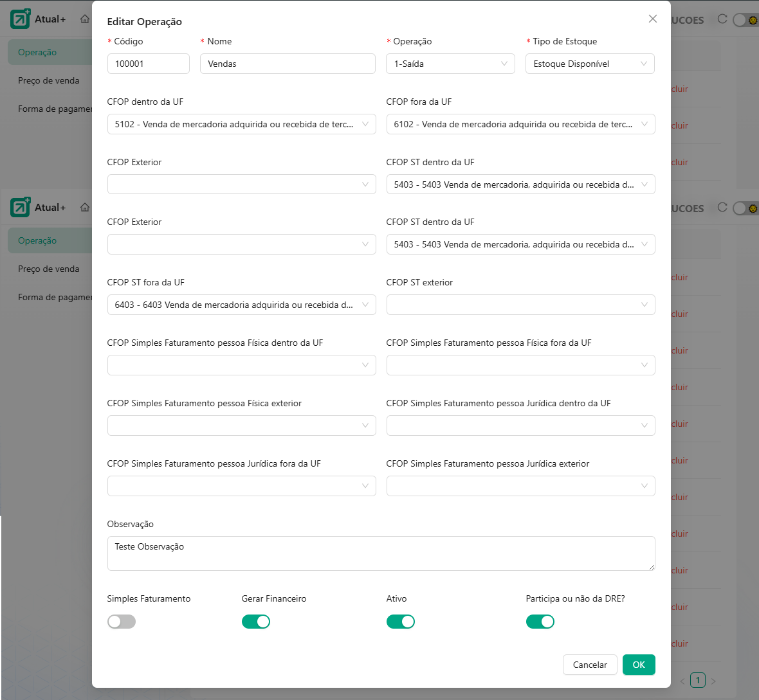Click the Observação text area
The height and width of the screenshot is (700, 759).
pyautogui.click(x=381, y=553)
